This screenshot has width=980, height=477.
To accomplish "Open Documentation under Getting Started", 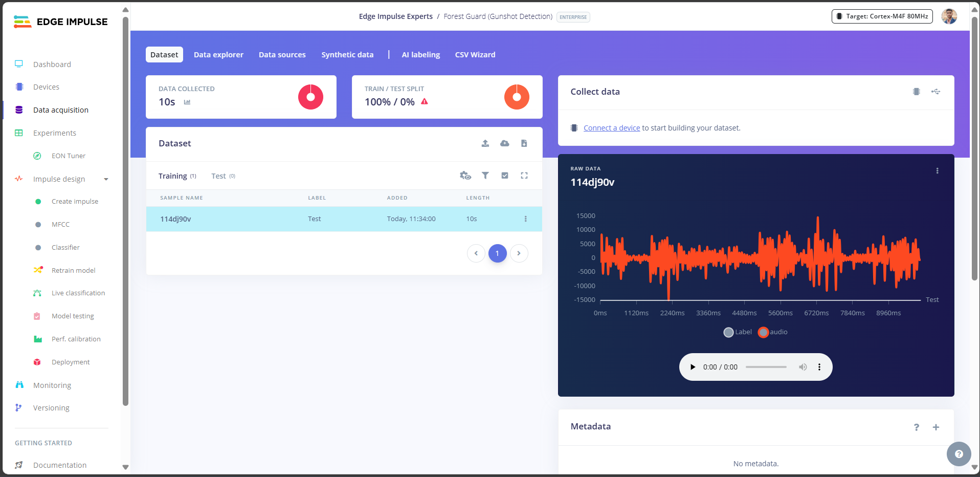I will tap(59, 465).
